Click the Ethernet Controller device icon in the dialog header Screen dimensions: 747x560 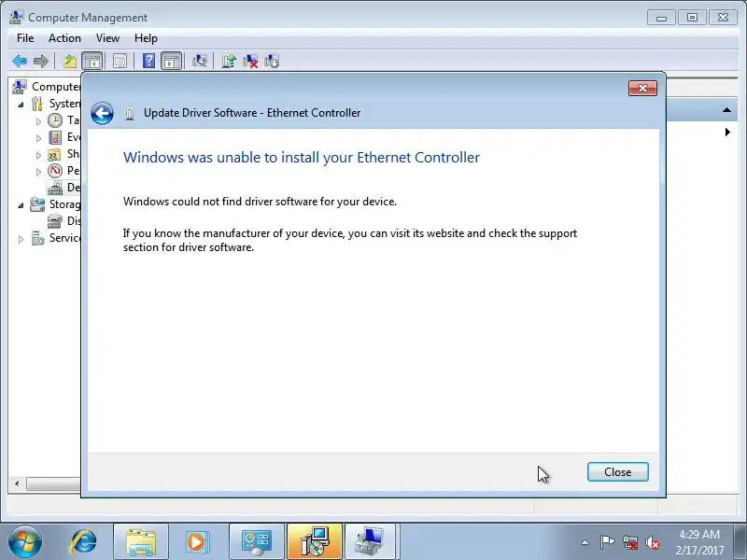point(130,113)
